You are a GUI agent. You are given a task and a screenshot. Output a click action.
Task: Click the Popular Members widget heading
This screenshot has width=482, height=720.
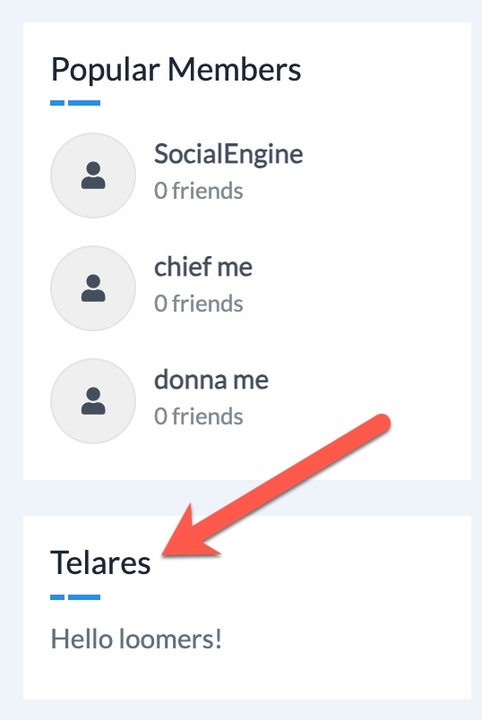(x=176, y=70)
